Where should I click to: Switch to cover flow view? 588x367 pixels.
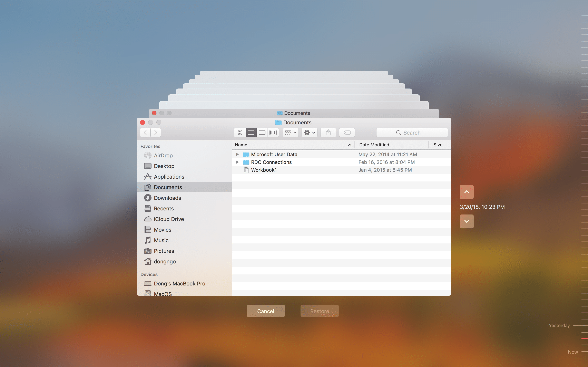(273, 133)
